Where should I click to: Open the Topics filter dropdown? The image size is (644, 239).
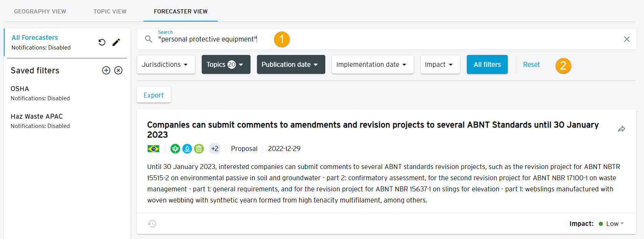coord(226,65)
